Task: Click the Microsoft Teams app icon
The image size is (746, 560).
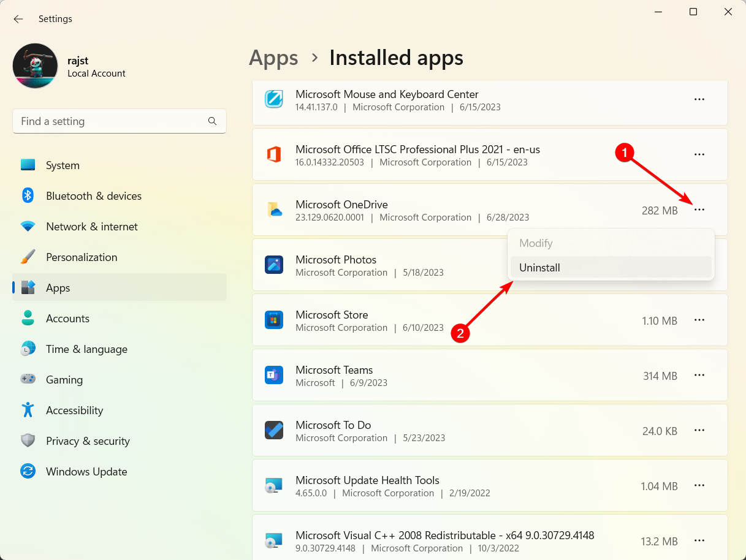Action: 274,376
